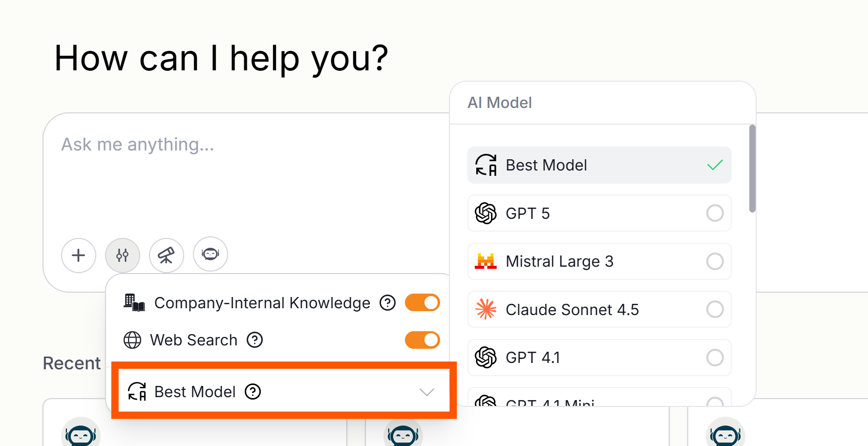Viewport: 868px width, 446px height.
Task: Click the plus attachment button
Action: [79, 255]
